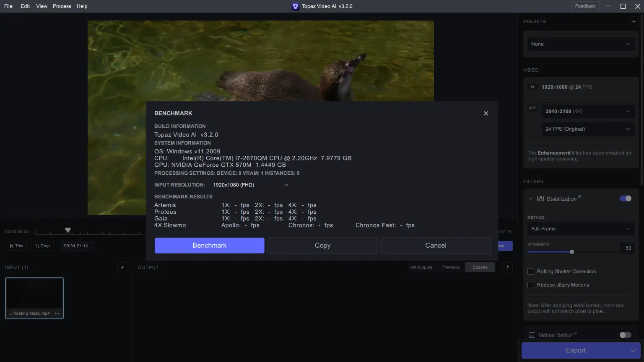Click the GPU line NVIDIA GeForce GTX 570M
The image size is (644, 362).
point(220,165)
